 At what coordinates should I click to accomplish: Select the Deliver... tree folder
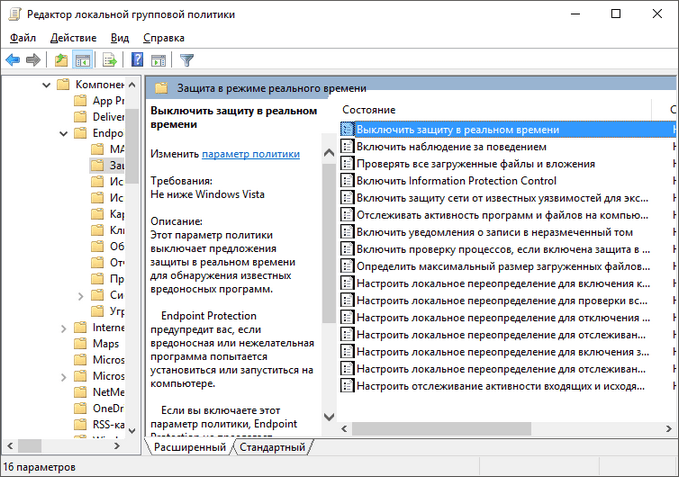99,117
